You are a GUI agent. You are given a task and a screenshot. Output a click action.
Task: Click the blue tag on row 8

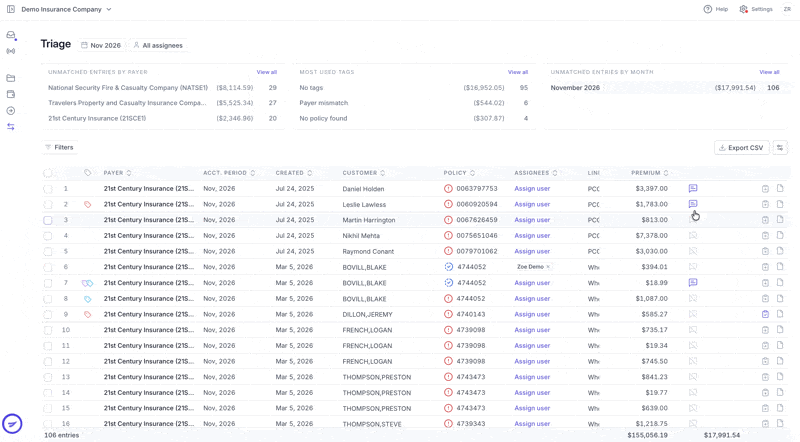88,299
